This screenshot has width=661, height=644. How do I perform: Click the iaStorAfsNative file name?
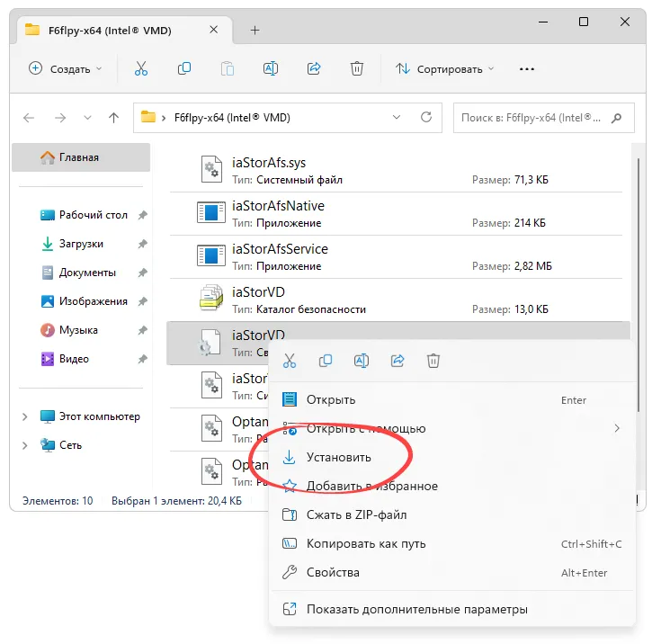pyautogui.click(x=278, y=206)
